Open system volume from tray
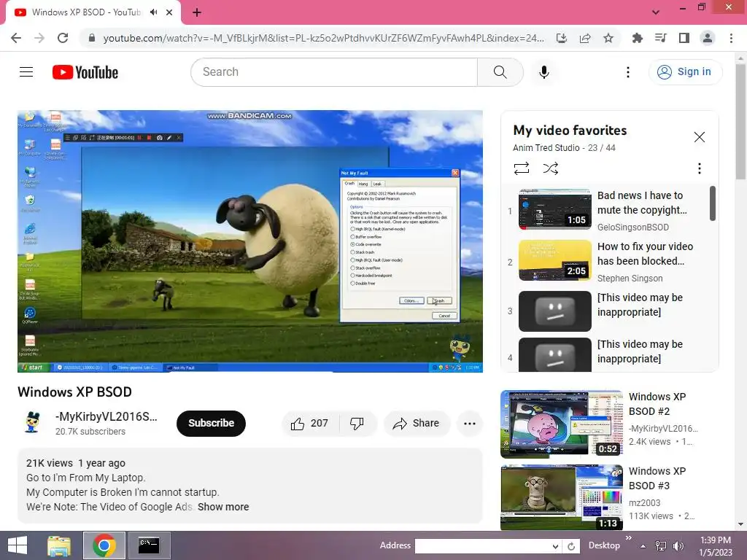Viewport: 747px width, 560px height. 678,546
